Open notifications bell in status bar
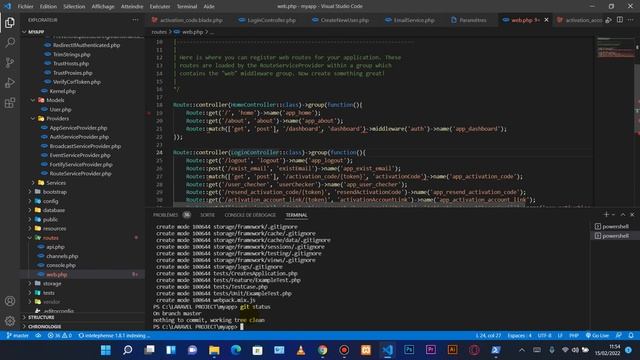Image resolution: width=640 pixels, height=360 pixels. [x=631, y=336]
